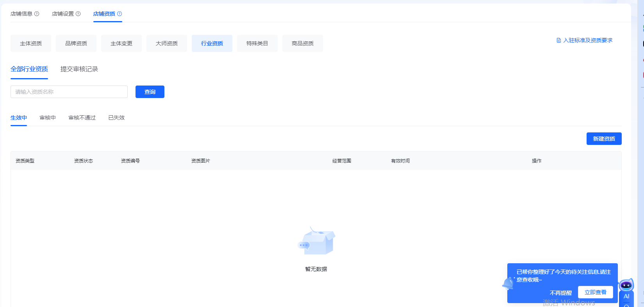Image resolution: width=644 pixels, height=307 pixels.
Task: Click the 新建资质 button
Action: click(604, 139)
